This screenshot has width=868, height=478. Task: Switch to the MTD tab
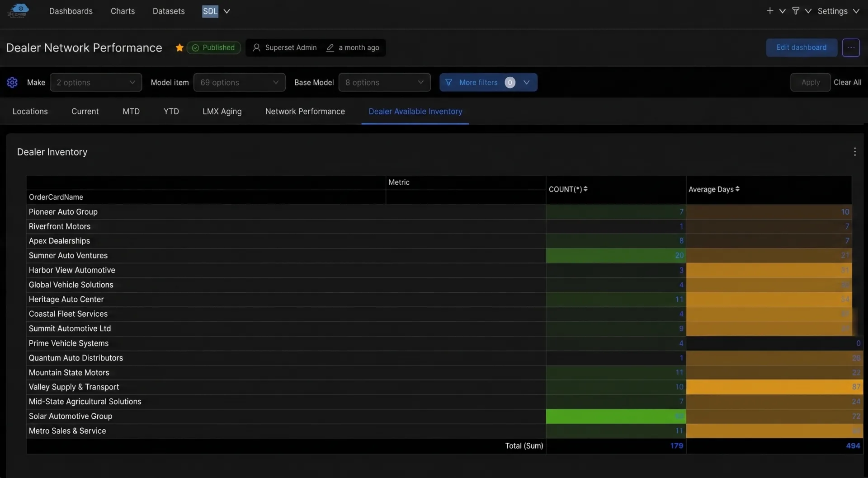(131, 111)
